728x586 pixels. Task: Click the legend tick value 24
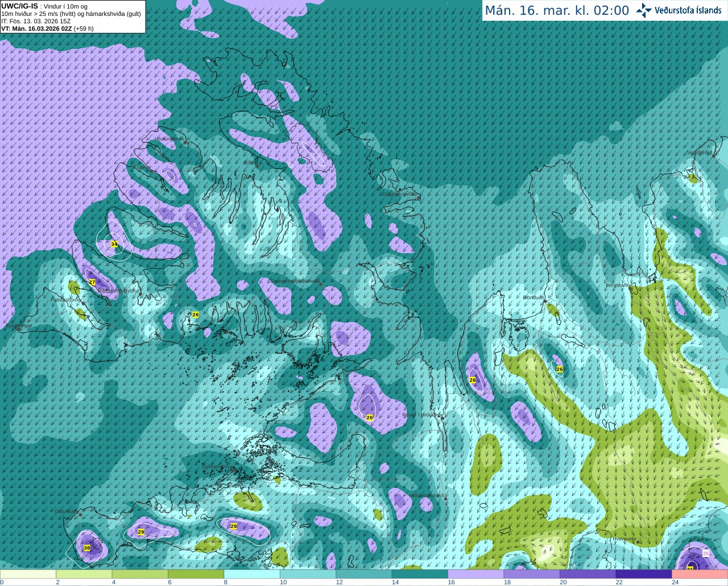pyautogui.click(x=675, y=582)
